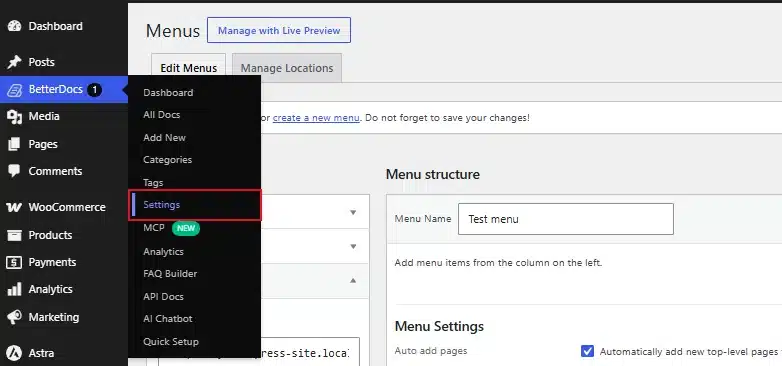Open Tags in BetterDocs submenu
Viewport: 782px width, 366px height.
tap(153, 183)
